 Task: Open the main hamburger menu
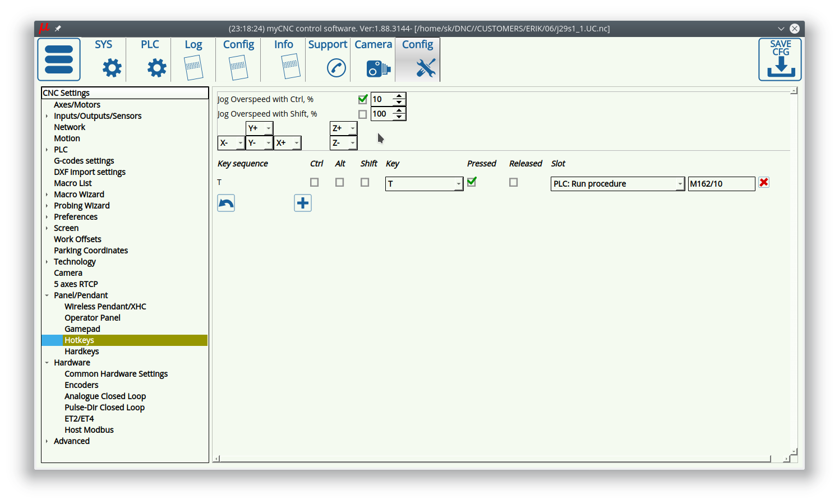point(59,59)
